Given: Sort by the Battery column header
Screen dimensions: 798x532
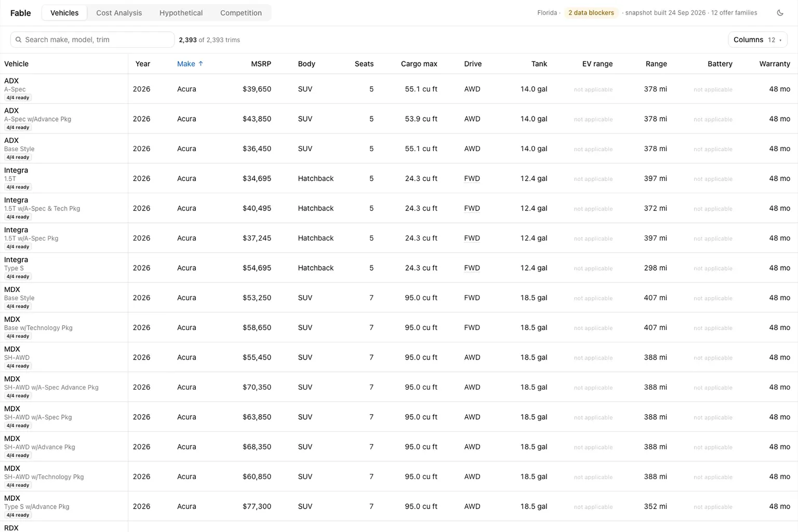Looking at the screenshot, I should (x=720, y=63).
